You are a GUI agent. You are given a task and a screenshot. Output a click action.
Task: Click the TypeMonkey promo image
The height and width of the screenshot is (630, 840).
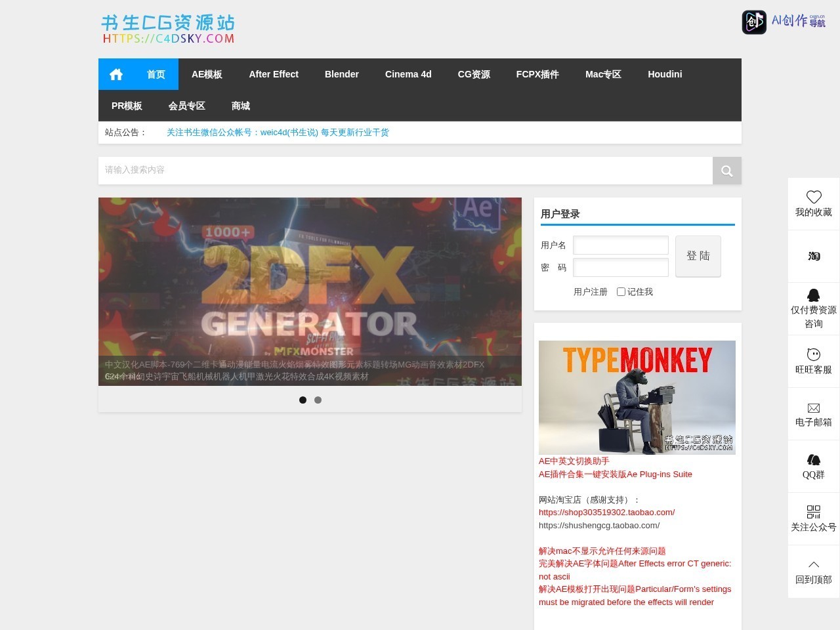[x=637, y=398]
